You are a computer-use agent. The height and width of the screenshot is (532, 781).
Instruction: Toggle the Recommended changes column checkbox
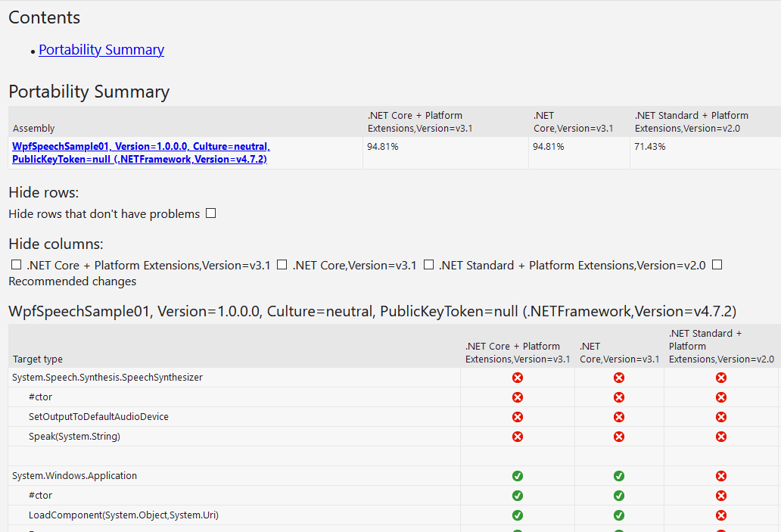(717, 265)
